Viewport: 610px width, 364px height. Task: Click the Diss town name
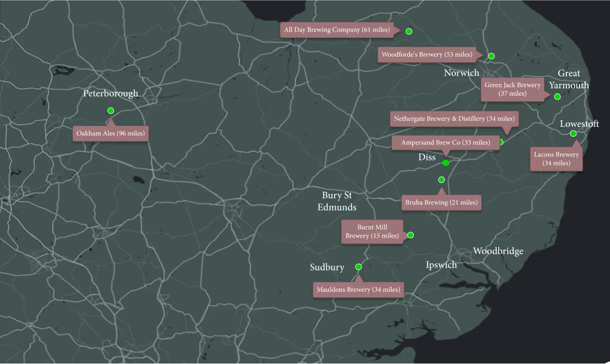coord(427,157)
